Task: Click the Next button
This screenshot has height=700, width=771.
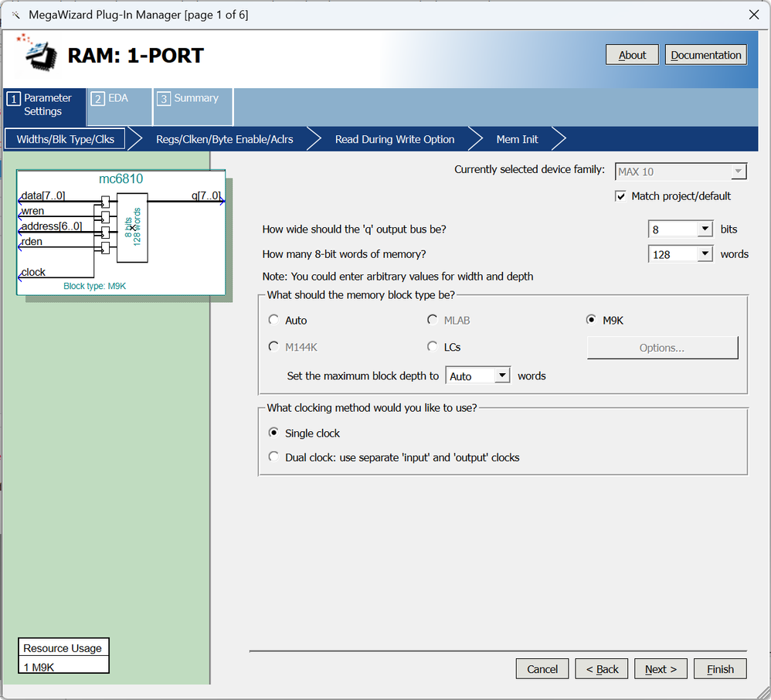Action: click(x=661, y=669)
